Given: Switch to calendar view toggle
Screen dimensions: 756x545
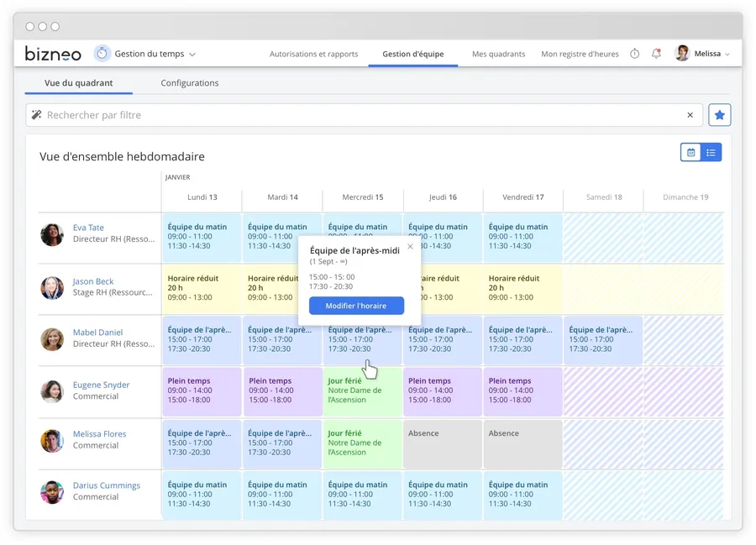Looking at the screenshot, I should (690, 152).
